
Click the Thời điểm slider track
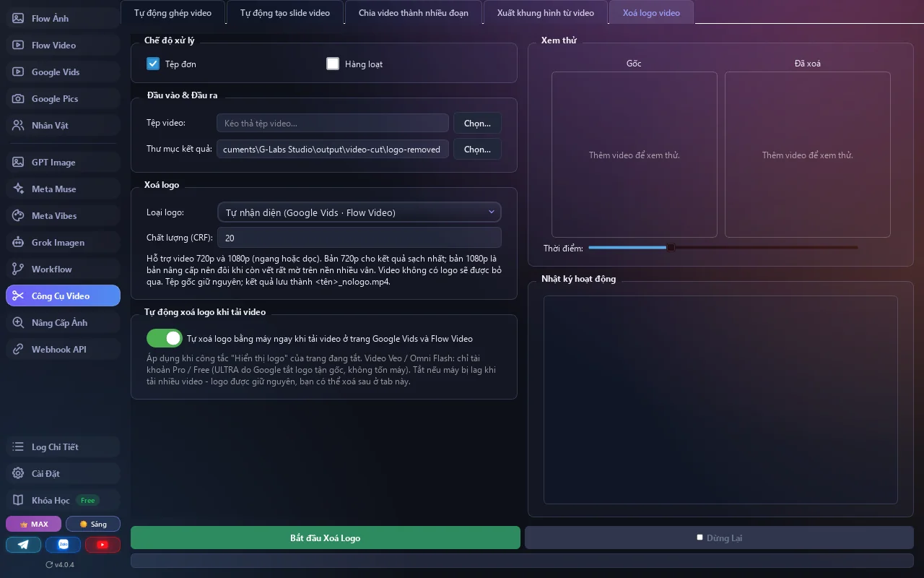pyautogui.click(x=723, y=248)
